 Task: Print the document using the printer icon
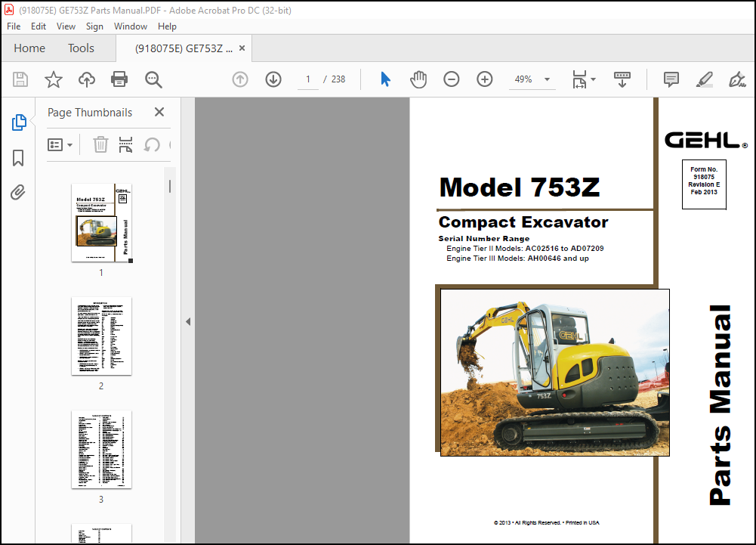click(119, 79)
